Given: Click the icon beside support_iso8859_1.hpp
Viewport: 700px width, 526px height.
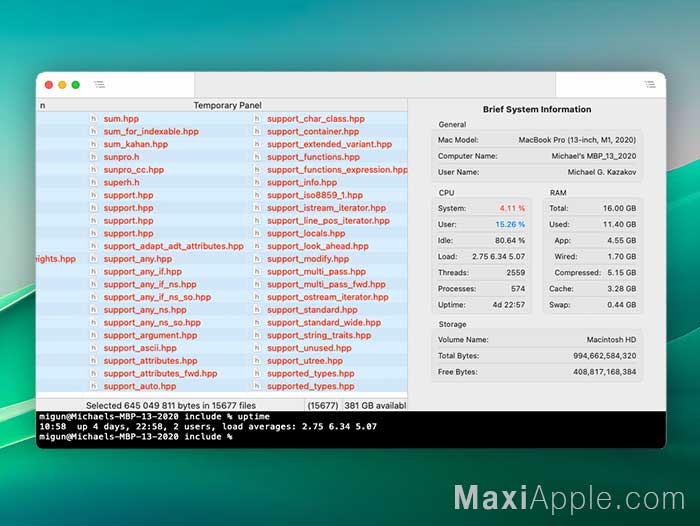Looking at the screenshot, I should tap(257, 195).
